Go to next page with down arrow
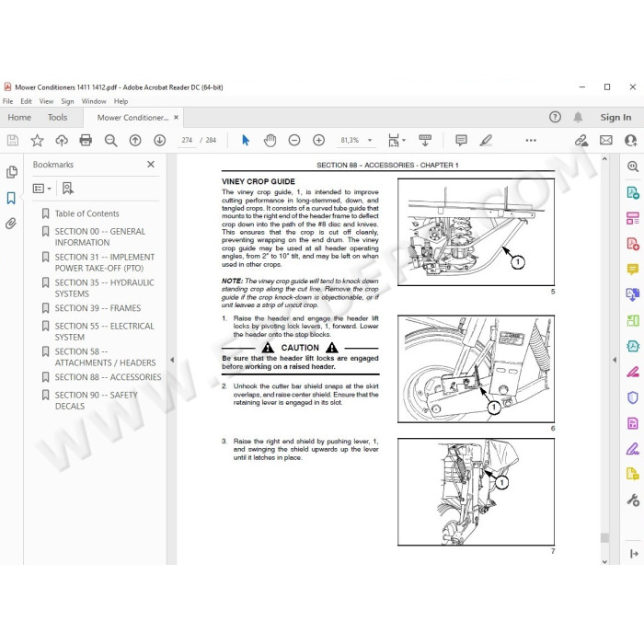 click(x=159, y=141)
